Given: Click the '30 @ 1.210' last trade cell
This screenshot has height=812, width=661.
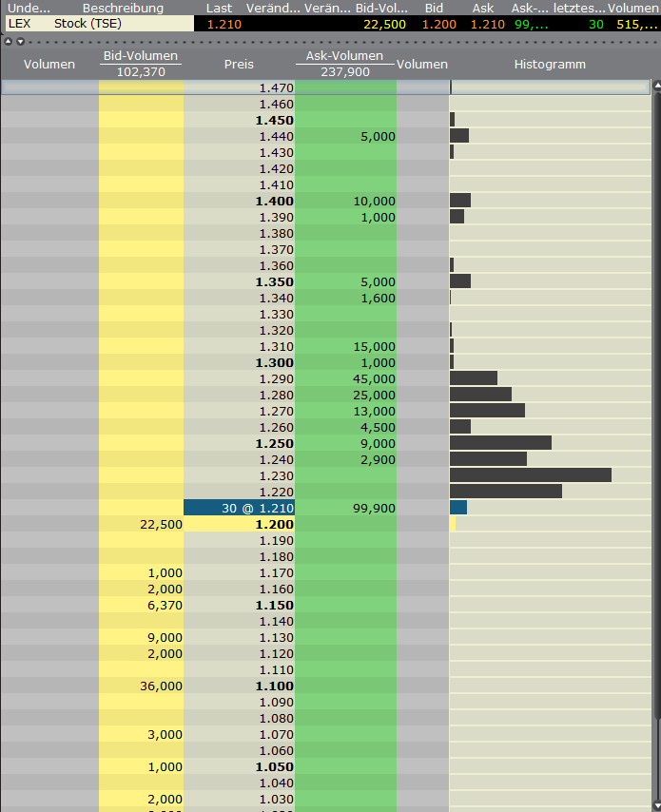Looking at the screenshot, I should point(239,508).
